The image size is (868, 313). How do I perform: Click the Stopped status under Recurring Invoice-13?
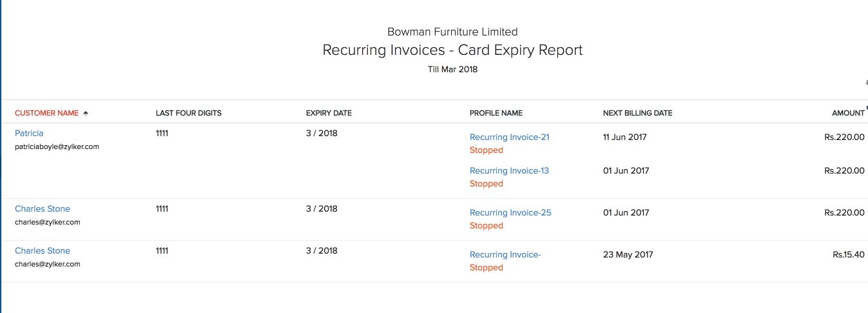(486, 183)
